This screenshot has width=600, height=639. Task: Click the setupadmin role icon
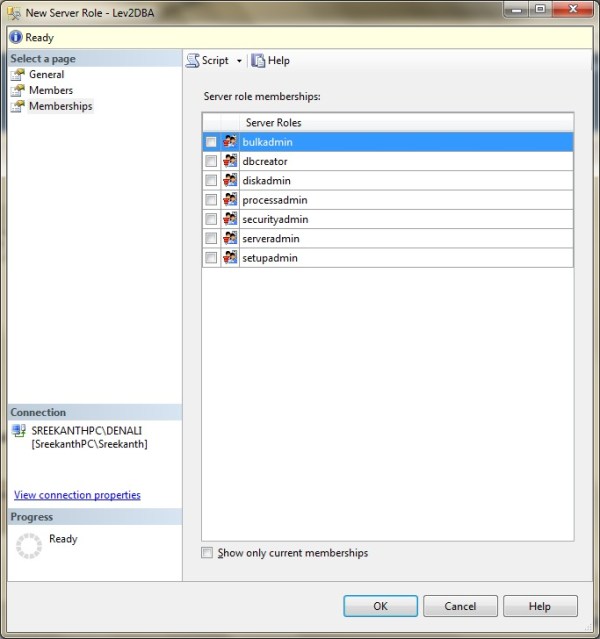230,258
